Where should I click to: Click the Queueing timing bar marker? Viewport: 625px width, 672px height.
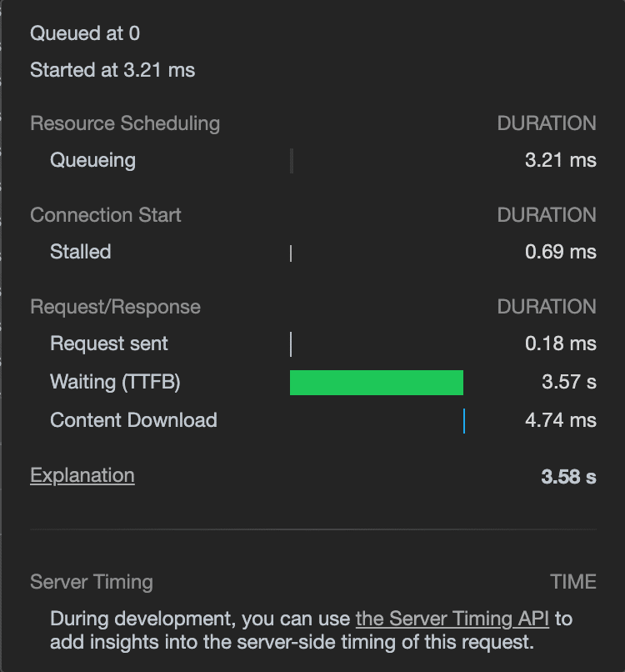coord(292,161)
